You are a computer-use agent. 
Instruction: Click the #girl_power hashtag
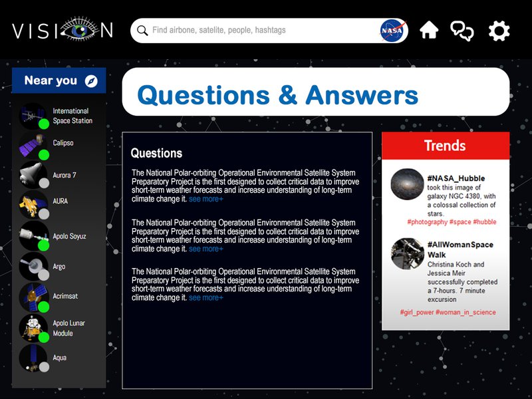[416, 313]
